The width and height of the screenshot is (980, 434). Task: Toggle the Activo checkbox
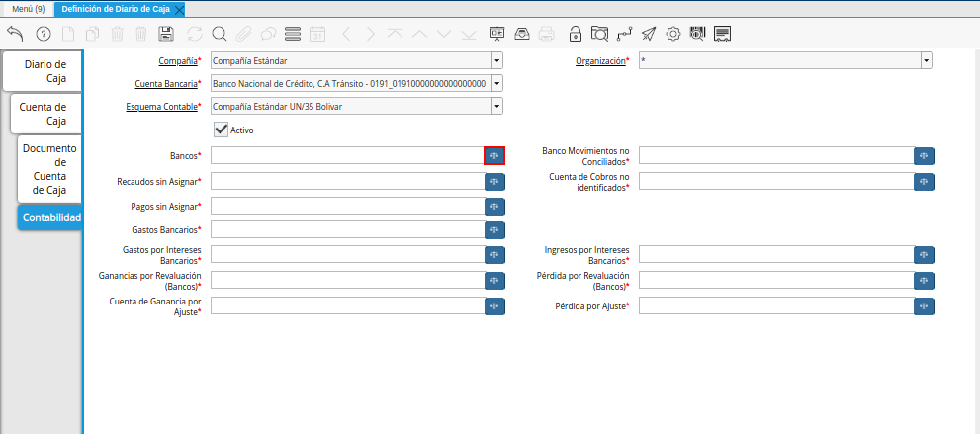[x=221, y=130]
